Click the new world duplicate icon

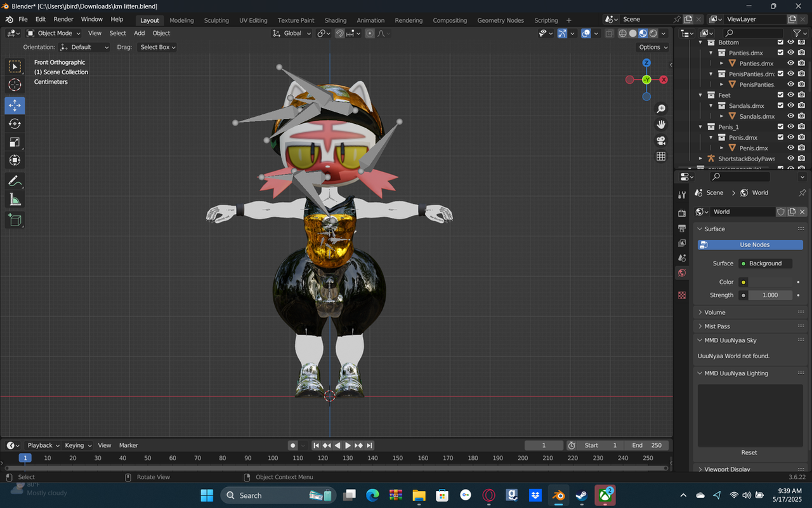pyautogui.click(x=792, y=212)
